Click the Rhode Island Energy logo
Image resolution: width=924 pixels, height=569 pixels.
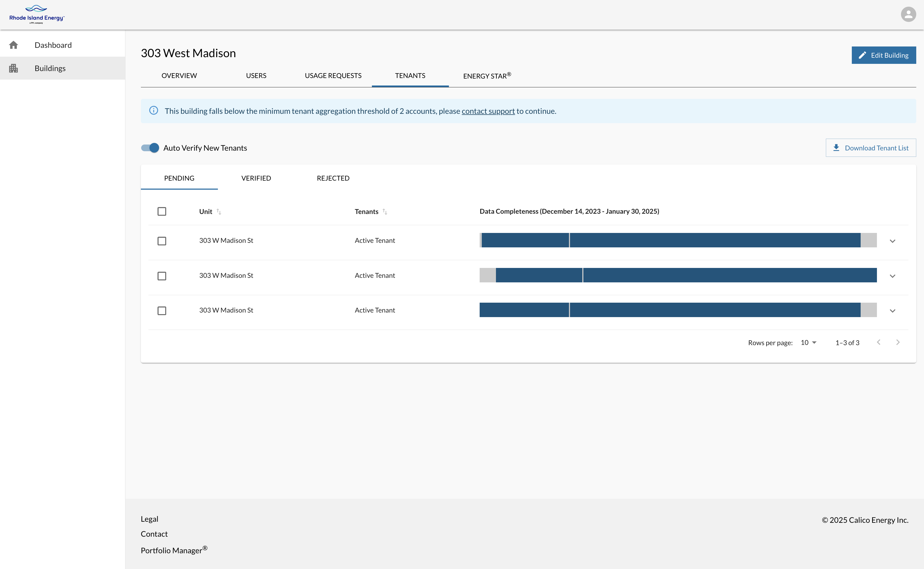37,15
